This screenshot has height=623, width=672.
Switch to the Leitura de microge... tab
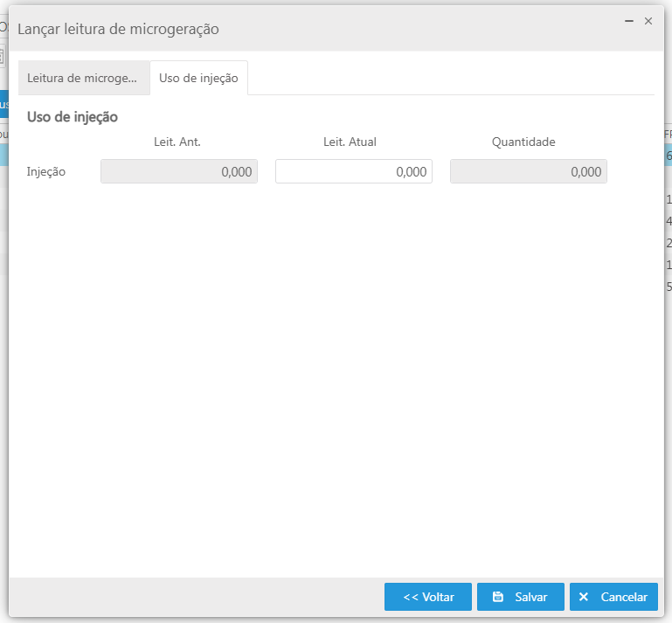[x=82, y=78]
